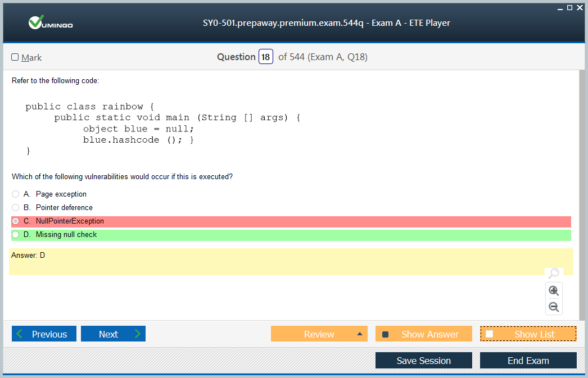The image size is (588, 378).
Task: Click the Umingo checkmark logo
Action: click(x=50, y=22)
